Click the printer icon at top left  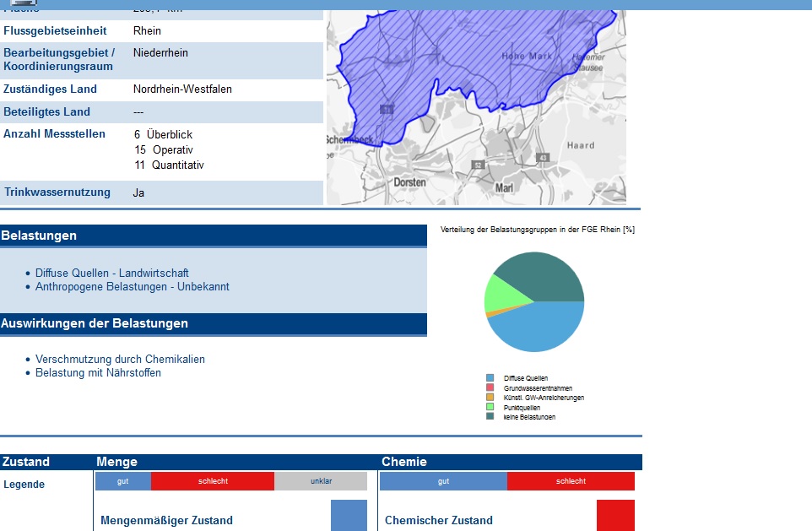point(23,3)
